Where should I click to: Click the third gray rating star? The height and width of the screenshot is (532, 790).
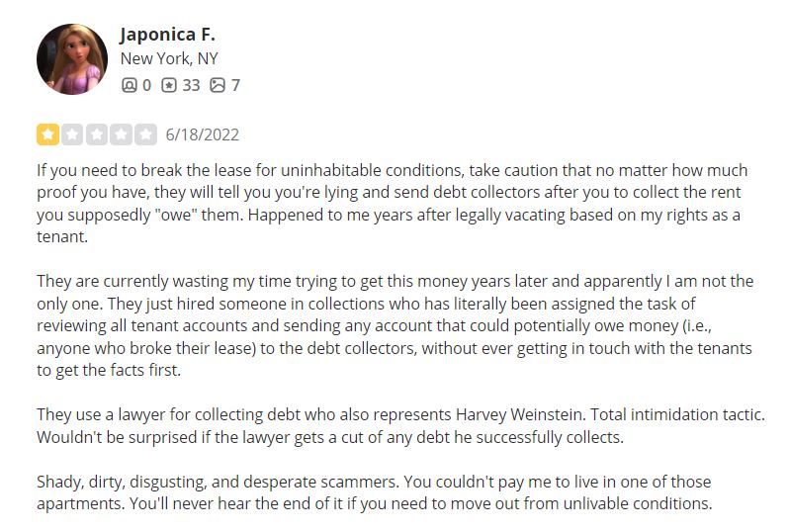[97, 134]
